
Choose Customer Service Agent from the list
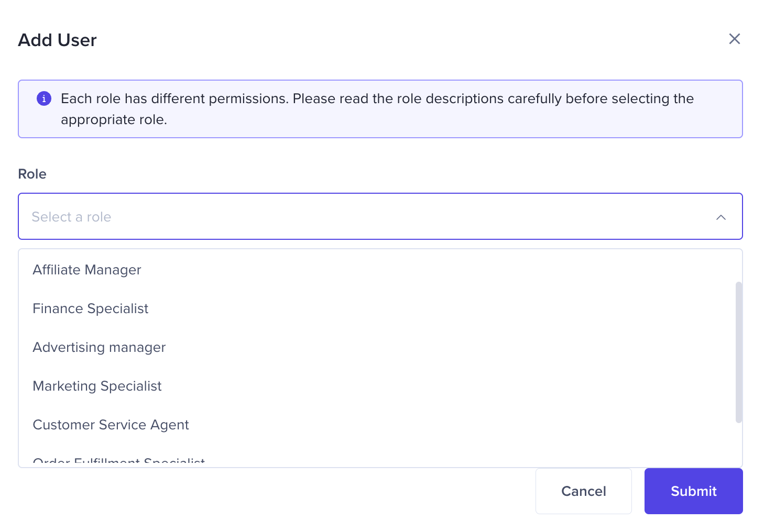[x=111, y=425]
